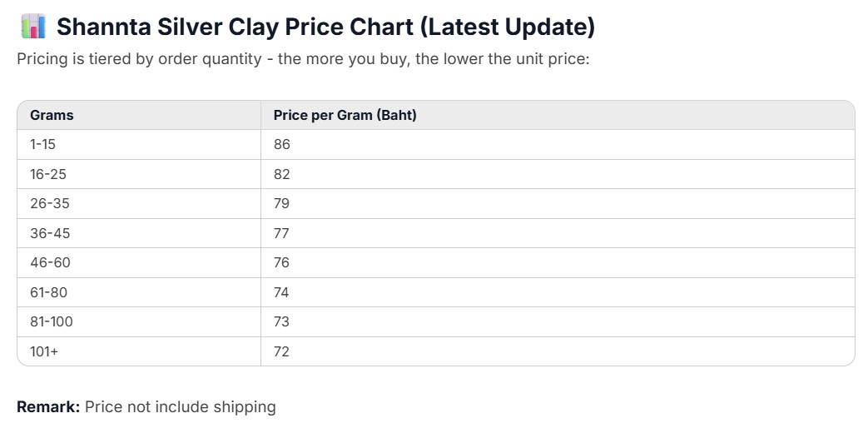Select the 16-25 grams cell
This screenshot has height=433, width=868.
coord(47,174)
